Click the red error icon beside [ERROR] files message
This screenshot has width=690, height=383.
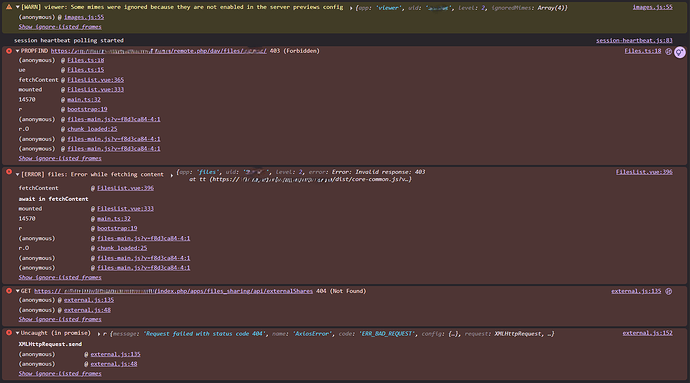(9, 172)
